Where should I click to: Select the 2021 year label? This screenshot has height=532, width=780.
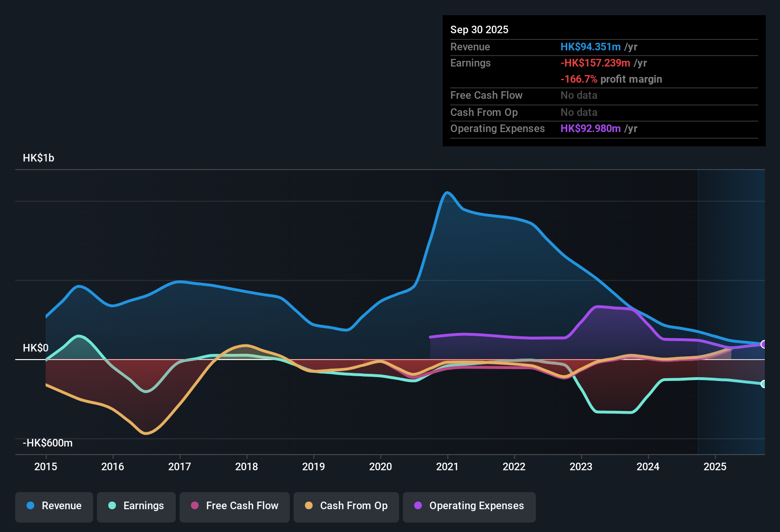448,467
